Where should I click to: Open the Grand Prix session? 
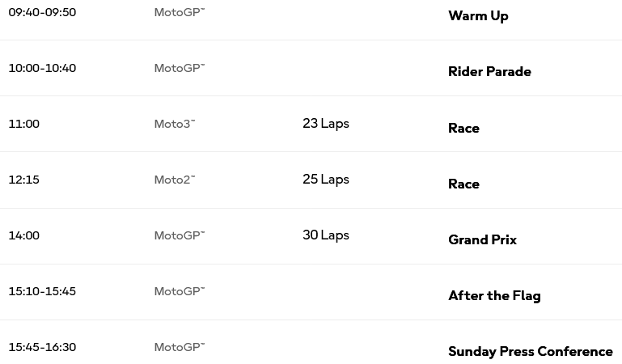pyautogui.click(x=482, y=240)
